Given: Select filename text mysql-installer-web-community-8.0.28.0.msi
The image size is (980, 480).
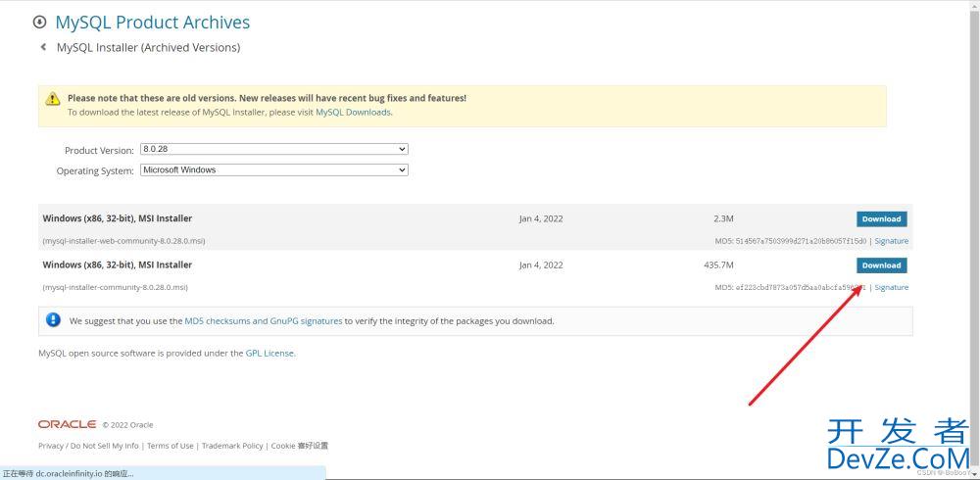Looking at the screenshot, I should click(x=123, y=241).
